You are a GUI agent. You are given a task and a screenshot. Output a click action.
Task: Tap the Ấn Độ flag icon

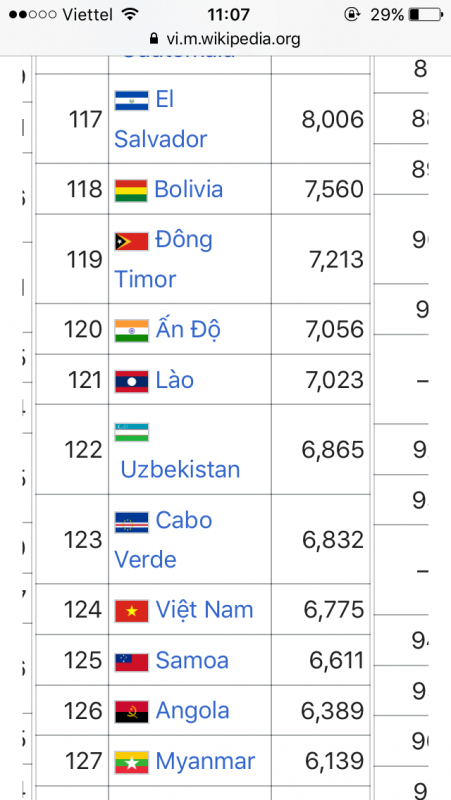[x=132, y=331]
